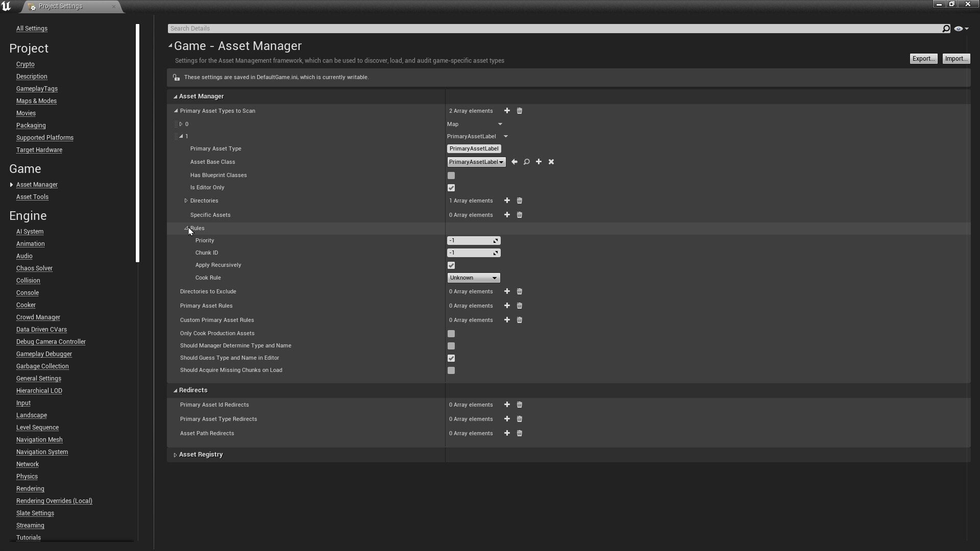
Task: Collapse the Asset Manager section
Action: (175, 96)
